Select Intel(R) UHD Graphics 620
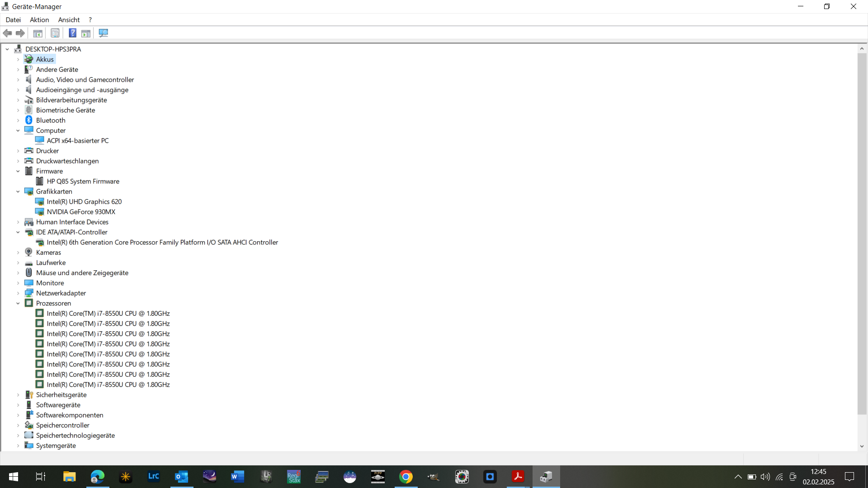Viewport: 868px width, 488px height. coord(84,202)
